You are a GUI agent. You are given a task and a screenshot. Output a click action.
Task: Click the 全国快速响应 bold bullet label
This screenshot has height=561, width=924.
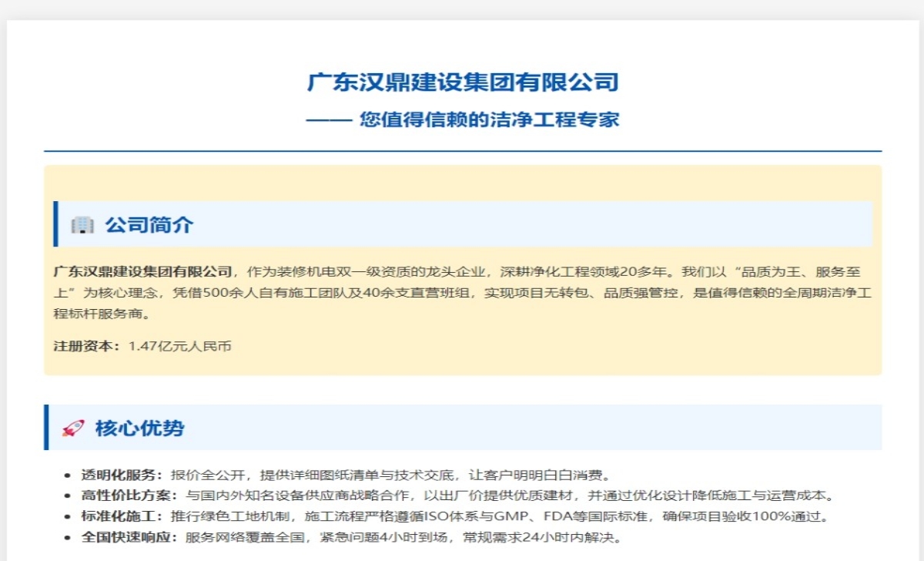coord(129,537)
